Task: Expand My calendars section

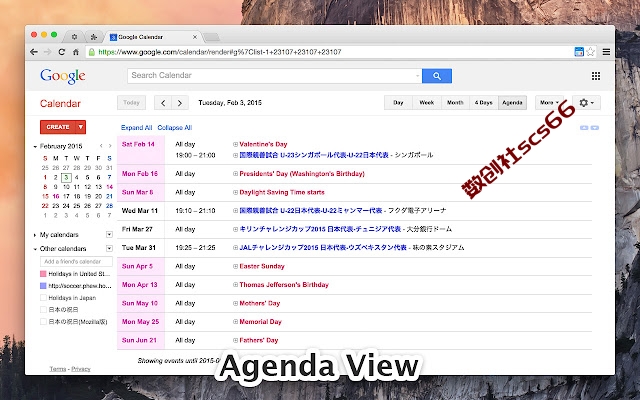Action: tap(35, 235)
